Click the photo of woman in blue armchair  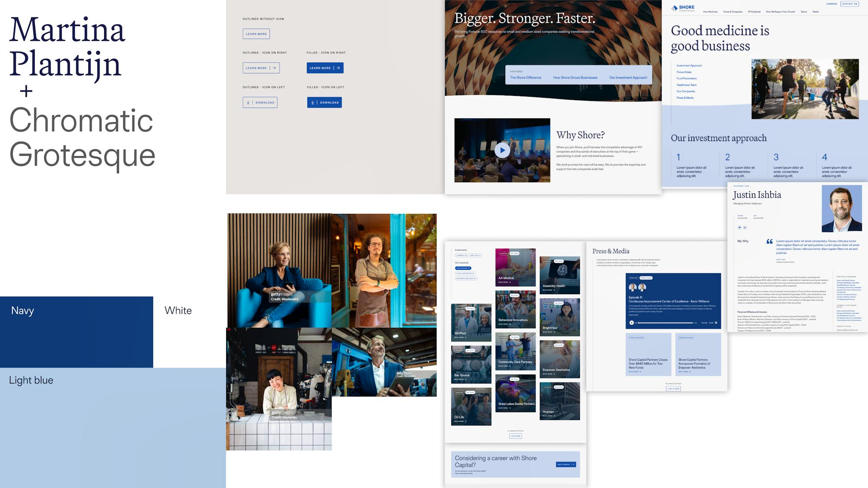click(x=279, y=270)
